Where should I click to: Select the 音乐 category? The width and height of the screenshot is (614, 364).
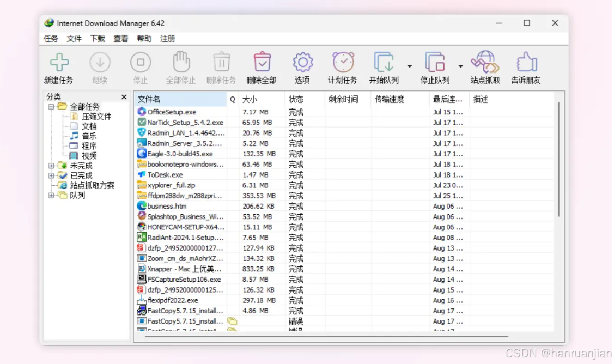pyautogui.click(x=88, y=136)
